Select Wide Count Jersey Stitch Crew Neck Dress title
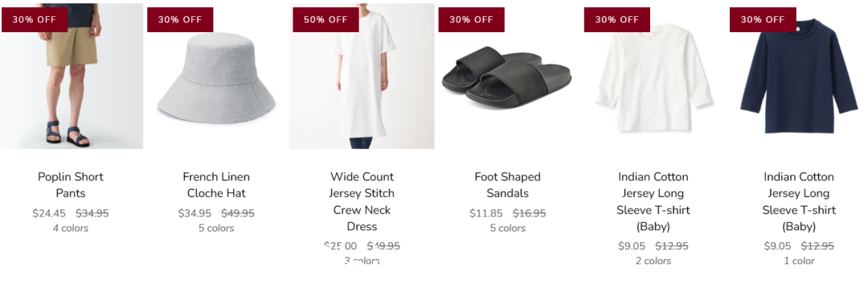Screen dimensions: 868x293 coord(362,201)
